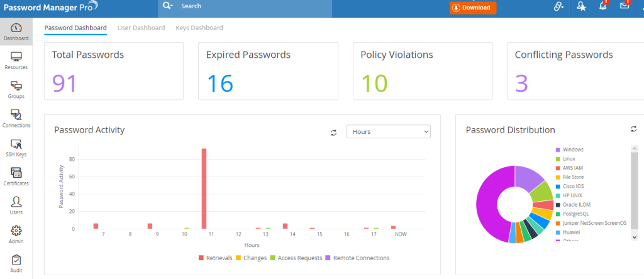
Task: Toggle Remote Connections legend entry
Action: (358, 258)
